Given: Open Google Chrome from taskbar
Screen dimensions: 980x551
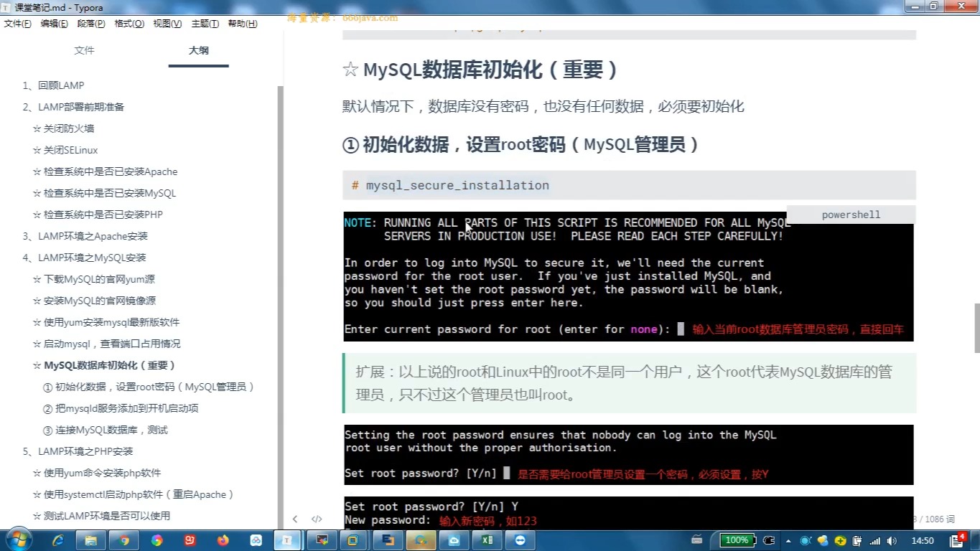Looking at the screenshot, I should pyautogui.click(x=124, y=540).
